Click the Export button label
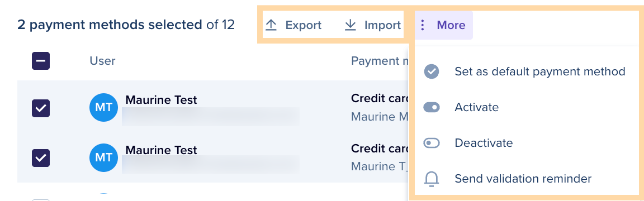644x201 pixels. (304, 26)
